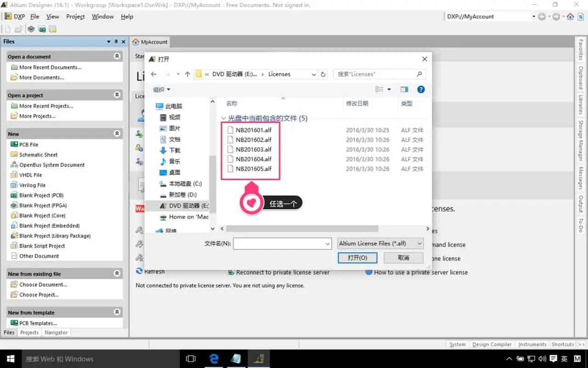Create a new PCB File
Screen dimensions: 588x368
(28, 144)
